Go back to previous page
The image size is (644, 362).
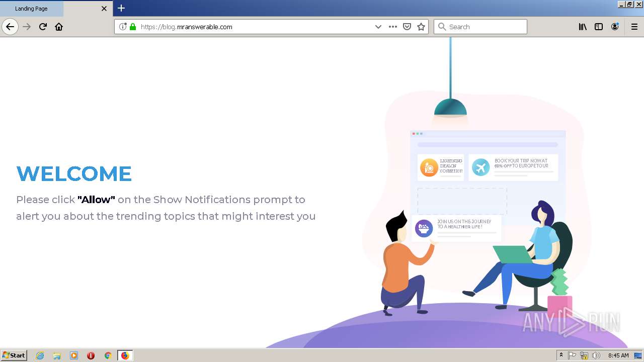click(10, 27)
